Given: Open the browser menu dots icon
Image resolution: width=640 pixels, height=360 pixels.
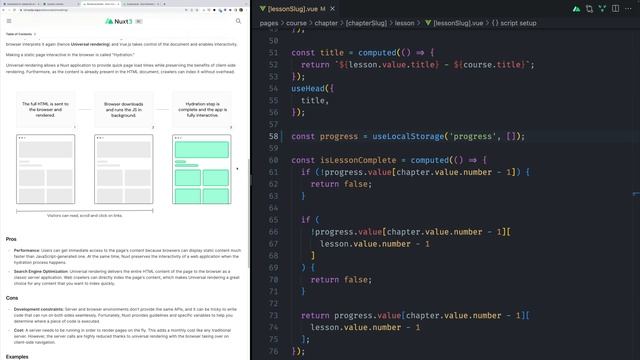Looking at the screenshot, I should point(246,10).
